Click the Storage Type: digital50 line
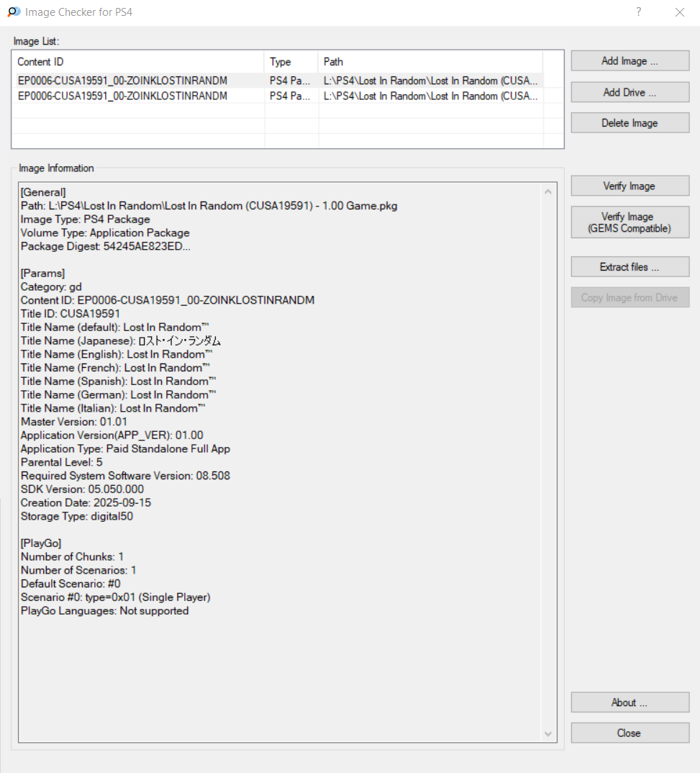 (x=77, y=516)
